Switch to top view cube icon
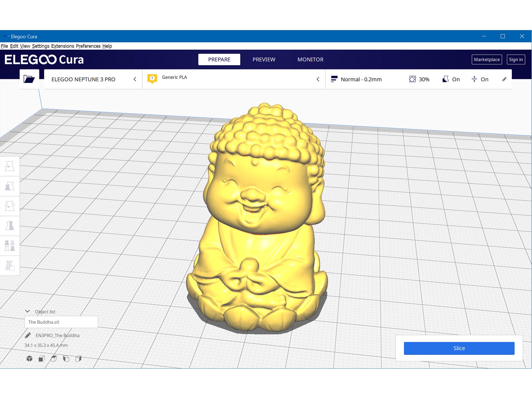This screenshot has height=399, width=532. [x=54, y=359]
